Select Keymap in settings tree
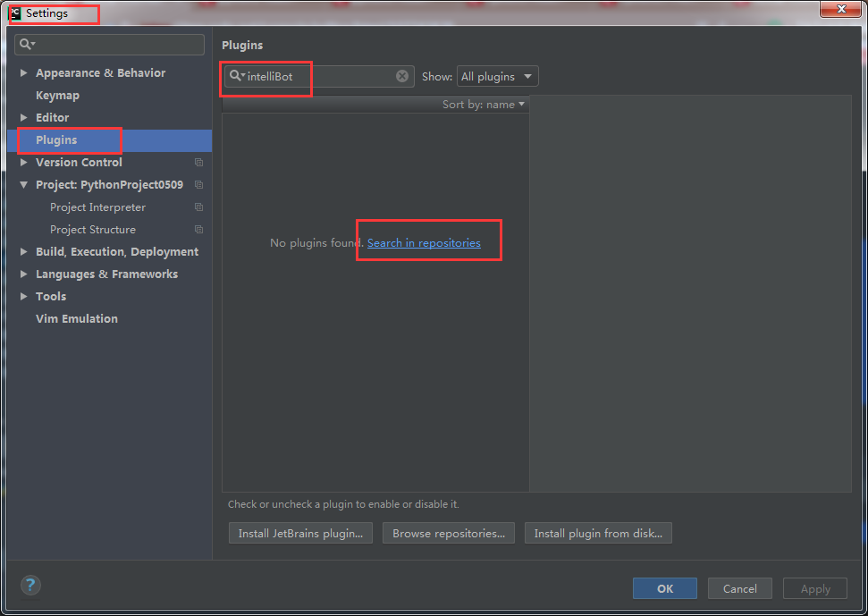This screenshot has width=868, height=616. tap(57, 95)
